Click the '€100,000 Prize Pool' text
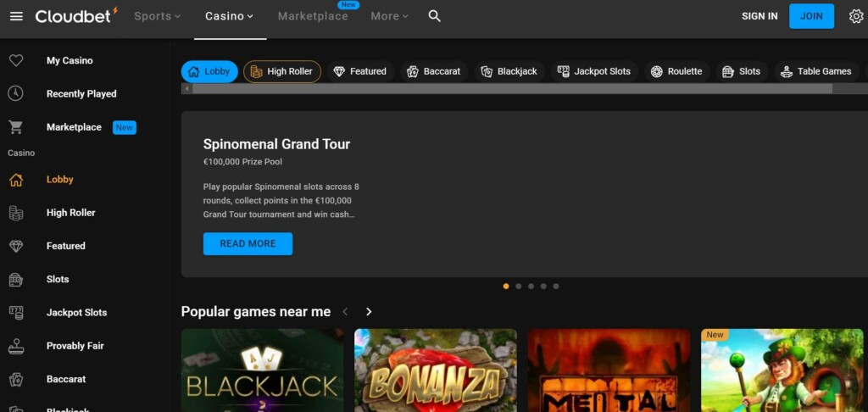 (x=242, y=162)
